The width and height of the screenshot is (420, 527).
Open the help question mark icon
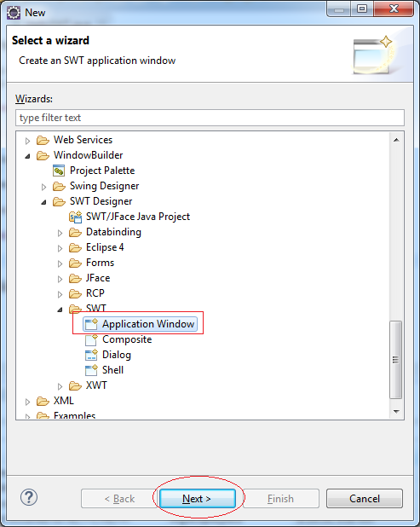pos(29,497)
